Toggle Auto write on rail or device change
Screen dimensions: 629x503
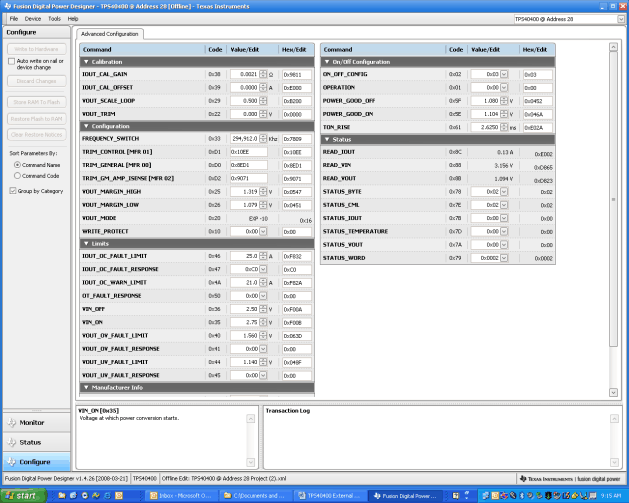pyautogui.click(x=12, y=61)
